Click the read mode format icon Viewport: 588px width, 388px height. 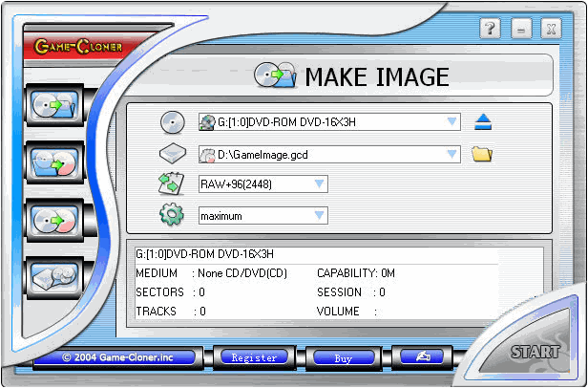pos(172,183)
